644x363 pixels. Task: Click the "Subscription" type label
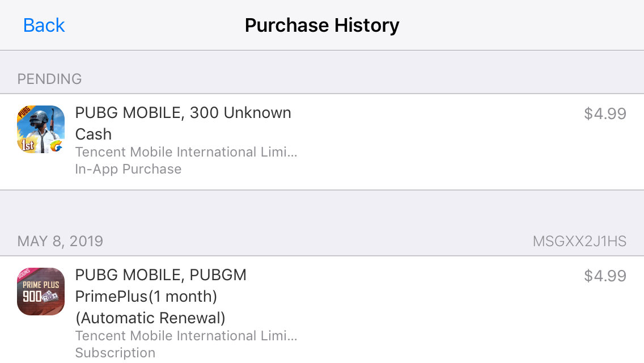(x=115, y=353)
